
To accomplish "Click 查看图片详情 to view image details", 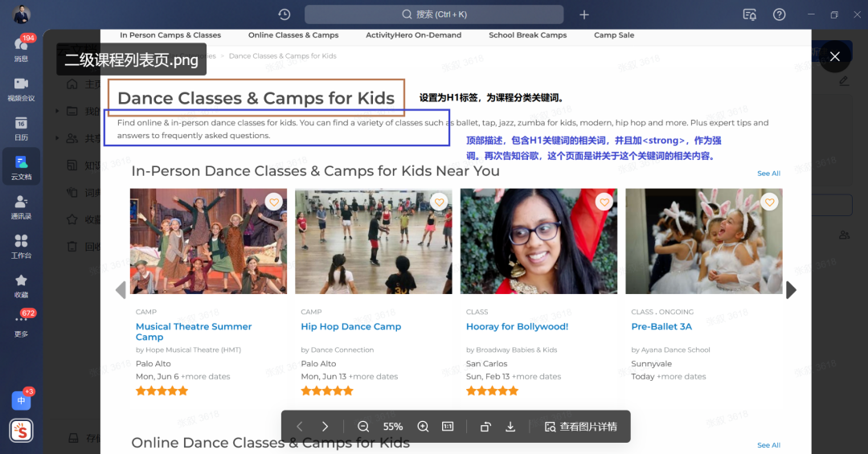I will 581,427.
